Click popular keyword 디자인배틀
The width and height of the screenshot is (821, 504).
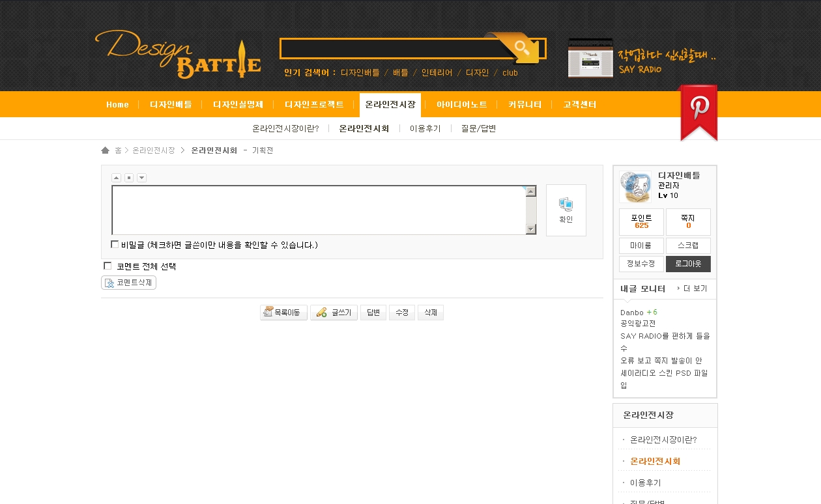tap(360, 73)
